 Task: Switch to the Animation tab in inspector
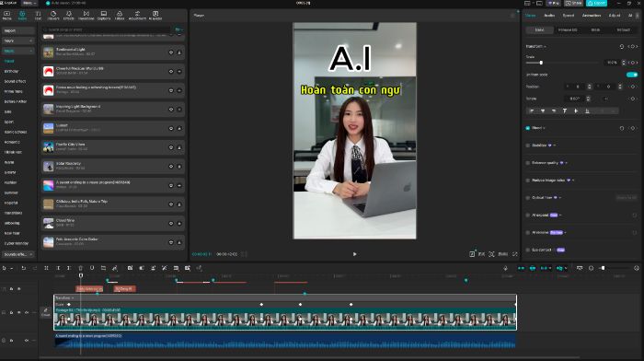[x=592, y=16]
